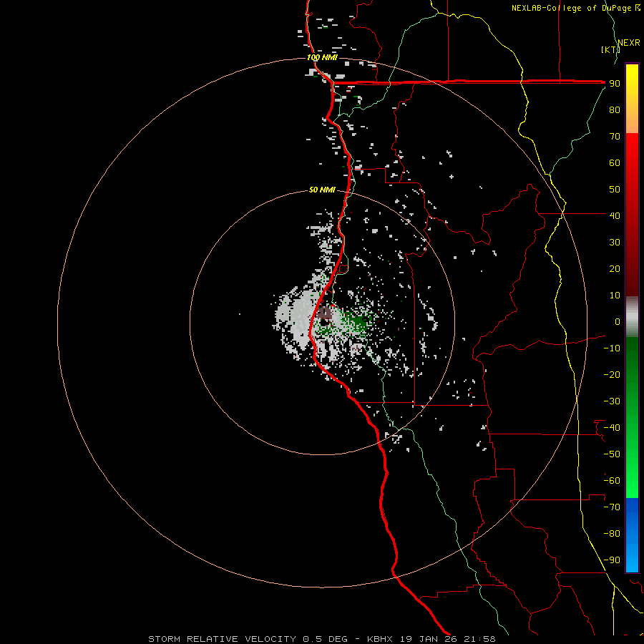
Task: Click the -50 value on velocity scale
Action: (612, 454)
